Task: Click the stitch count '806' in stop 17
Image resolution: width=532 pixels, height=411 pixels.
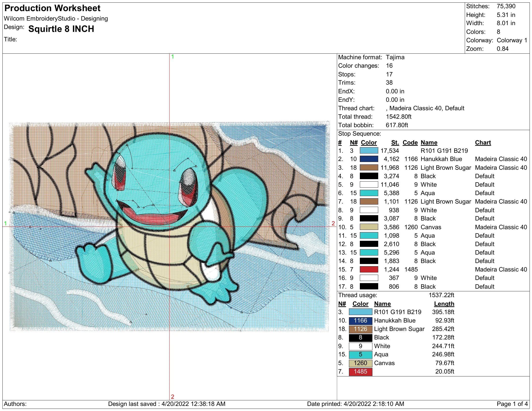Action: (394, 286)
